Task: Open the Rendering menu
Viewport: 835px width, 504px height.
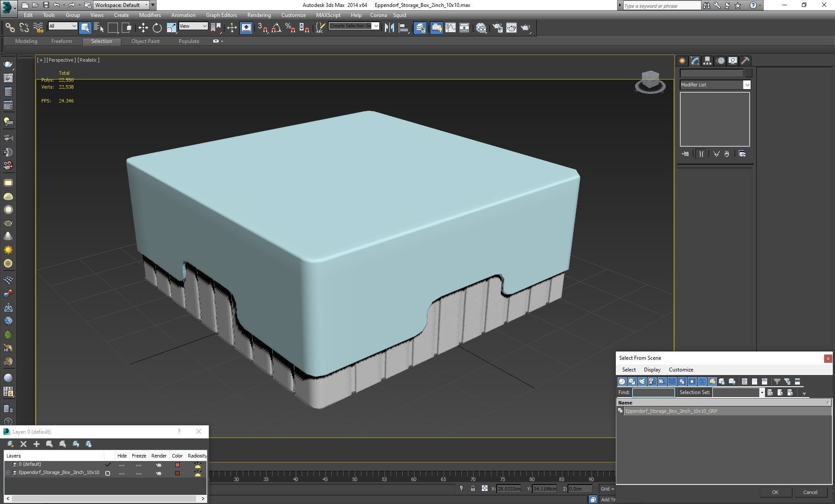Action: pos(259,15)
